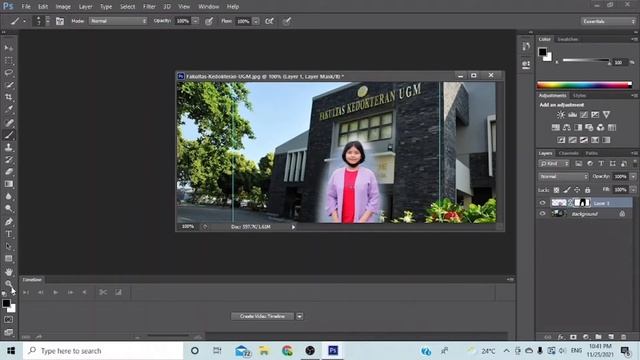Click Create Video Timeline button

click(262, 316)
